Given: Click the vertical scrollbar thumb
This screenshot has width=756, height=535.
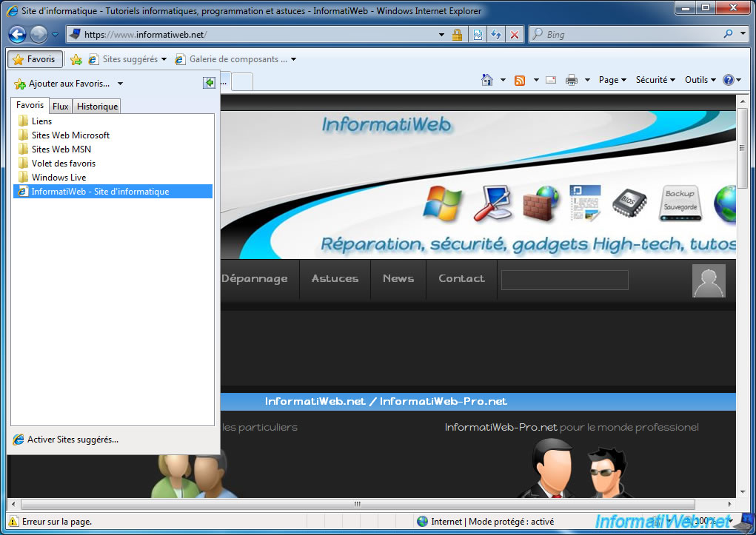Looking at the screenshot, I should [742, 148].
